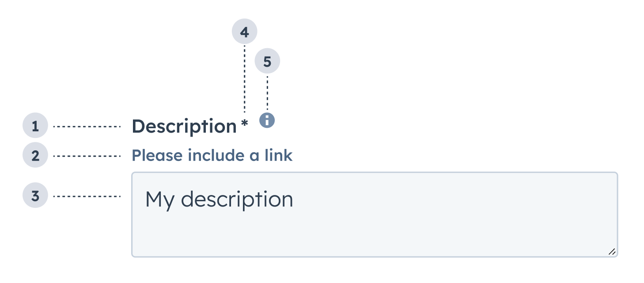
Task: Focus the Description textarea
Action: coord(374,230)
